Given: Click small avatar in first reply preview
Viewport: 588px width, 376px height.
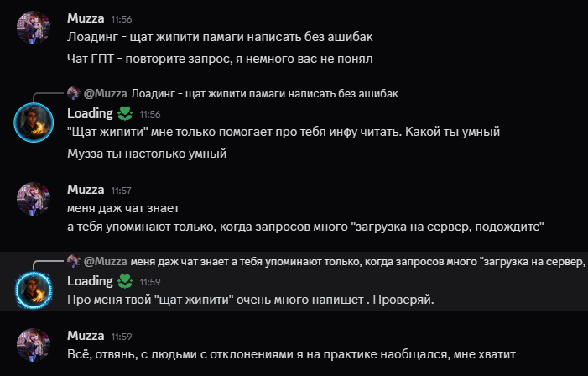Looking at the screenshot, I should click(x=73, y=93).
